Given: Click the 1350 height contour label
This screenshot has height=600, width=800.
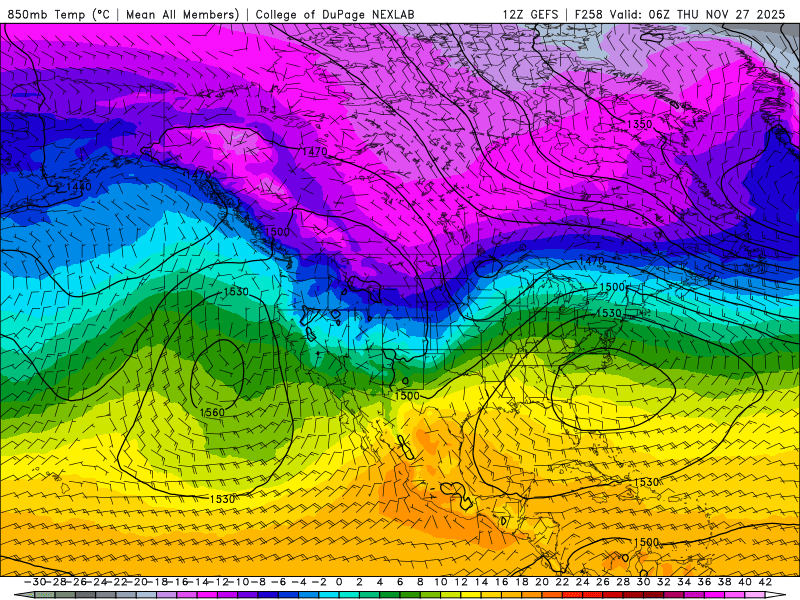Looking at the screenshot, I should [x=640, y=124].
